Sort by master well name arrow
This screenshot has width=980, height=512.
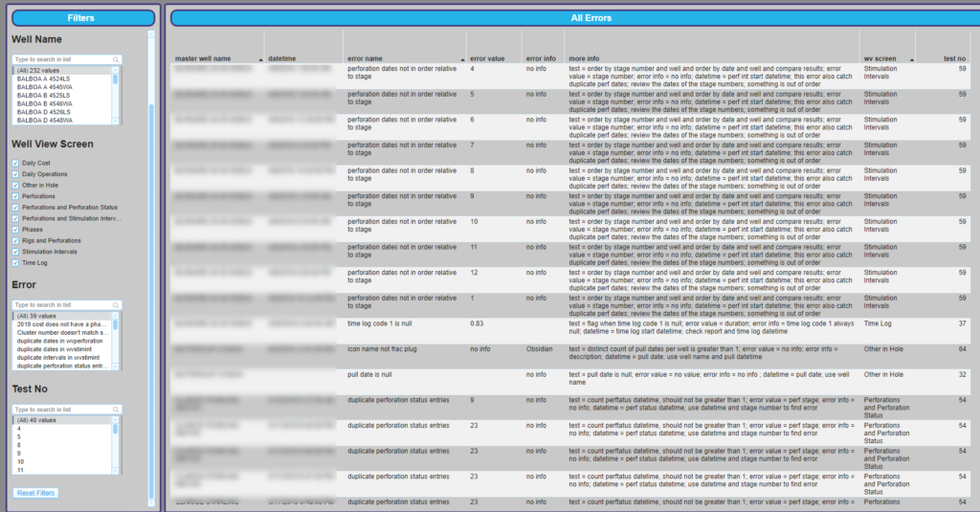coord(260,59)
